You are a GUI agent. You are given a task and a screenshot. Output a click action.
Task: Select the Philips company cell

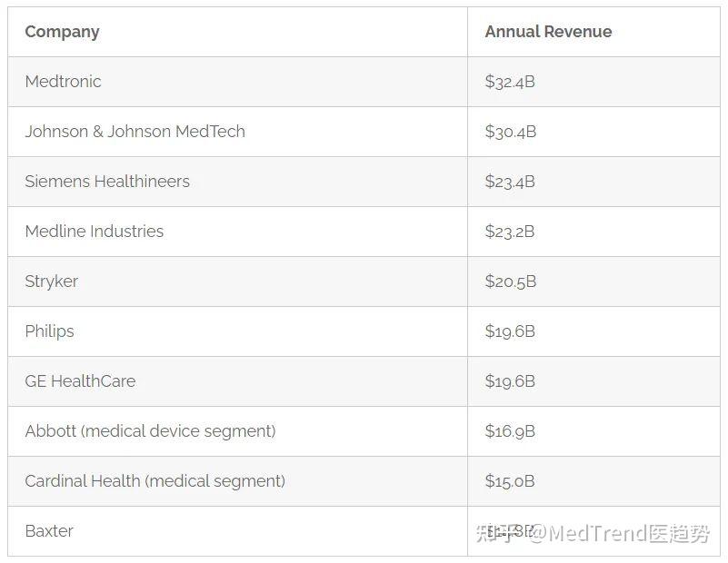tap(50, 331)
